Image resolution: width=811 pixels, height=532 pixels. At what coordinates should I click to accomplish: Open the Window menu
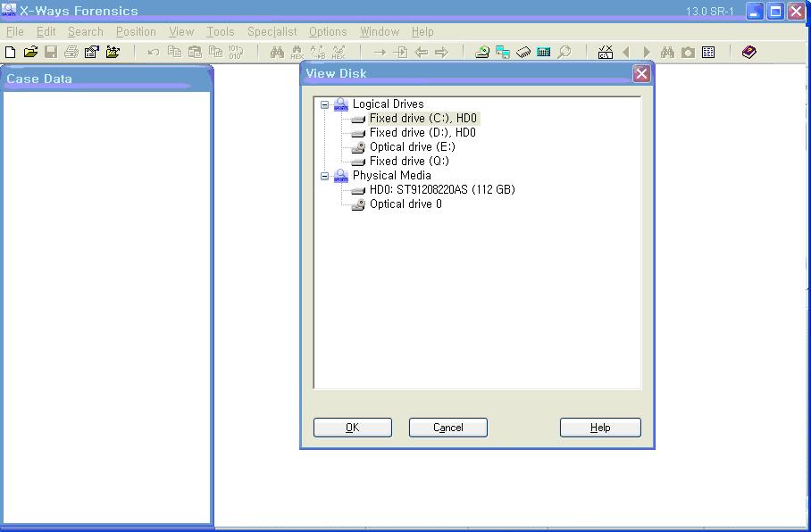click(380, 31)
